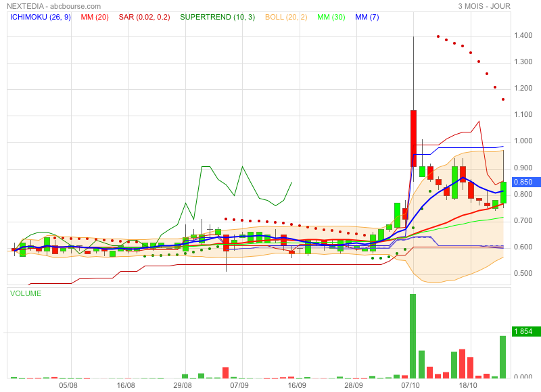Click the 0.600 price axis label
The image size is (541, 392).
pyautogui.click(x=523, y=247)
